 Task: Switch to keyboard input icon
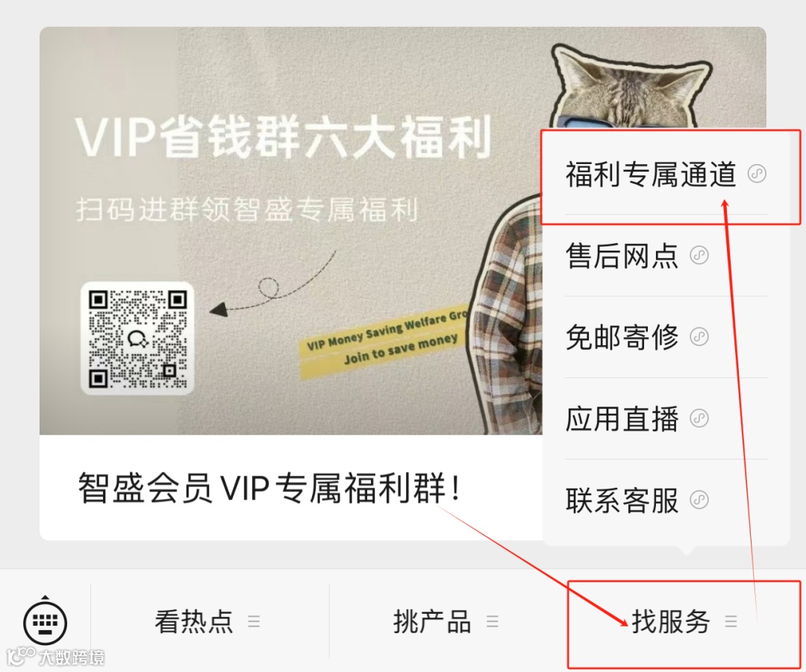[45, 621]
